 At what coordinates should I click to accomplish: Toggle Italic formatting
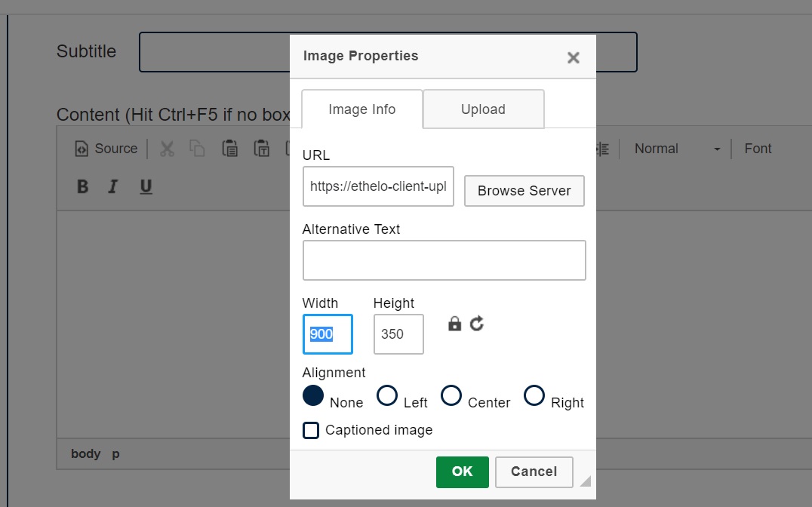click(x=113, y=186)
